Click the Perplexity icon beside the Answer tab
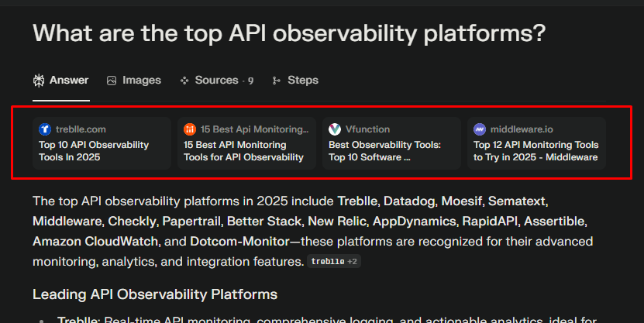Viewport: 644px width, 323px height. point(39,81)
